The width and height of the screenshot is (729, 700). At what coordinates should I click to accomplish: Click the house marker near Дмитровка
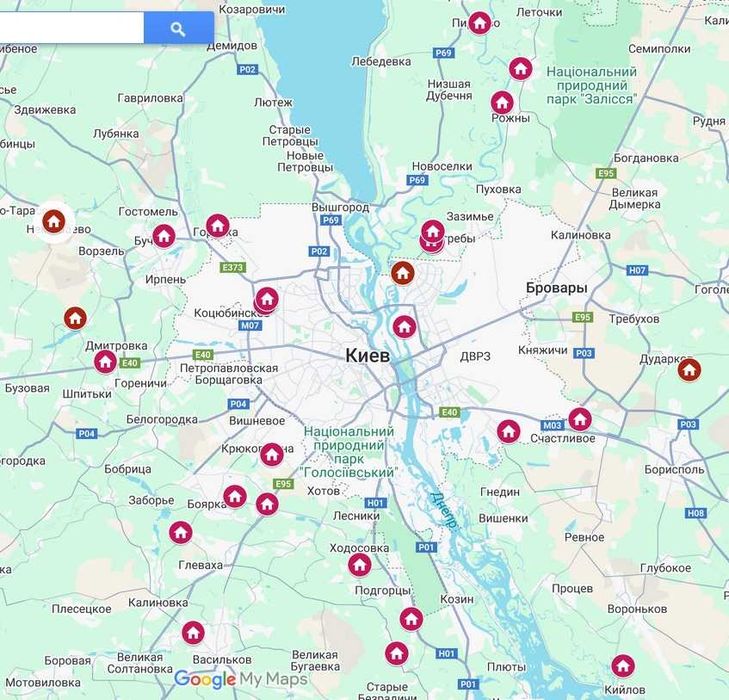click(105, 361)
